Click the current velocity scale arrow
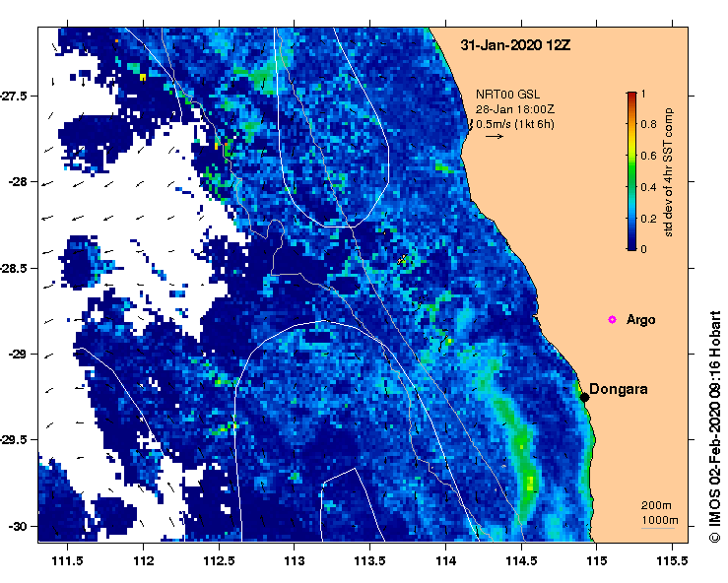Viewport: 728px width, 583px height. click(495, 137)
